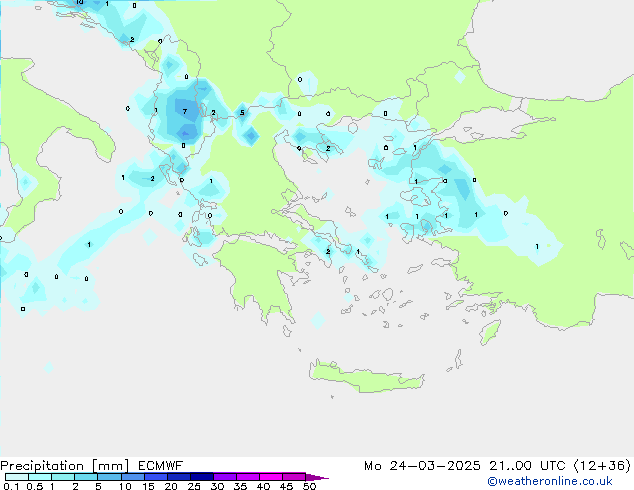634x490 pixels.
Task: Click the legend label "25"
Action: coord(194,486)
